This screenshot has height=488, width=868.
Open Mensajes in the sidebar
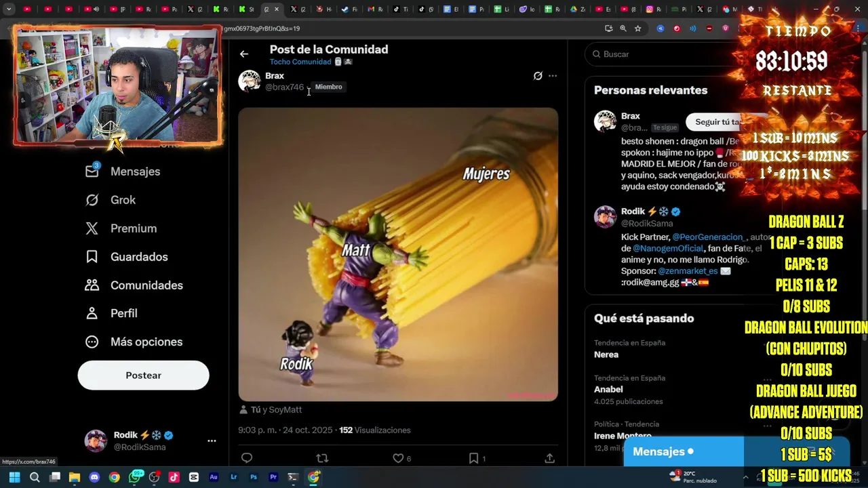coord(123,171)
